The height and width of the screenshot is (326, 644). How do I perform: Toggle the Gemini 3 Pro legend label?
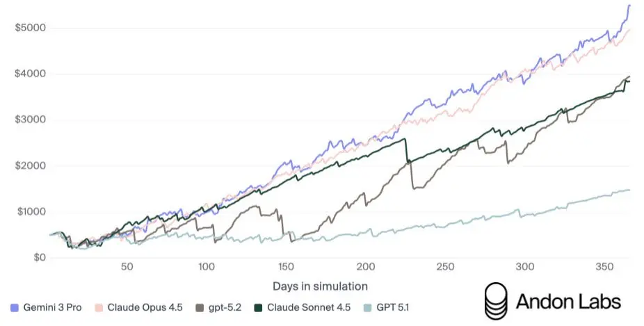[52, 307]
